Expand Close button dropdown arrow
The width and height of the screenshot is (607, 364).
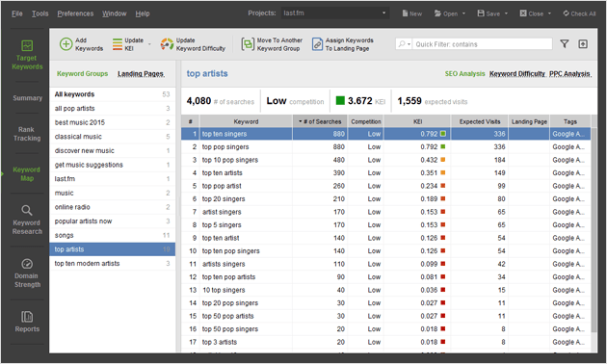(x=549, y=13)
